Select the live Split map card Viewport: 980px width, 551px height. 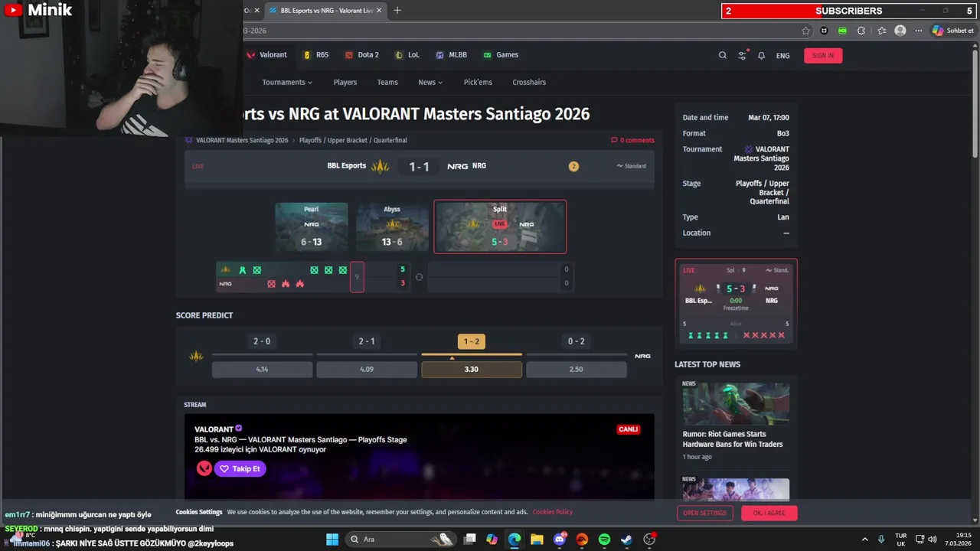[500, 227]
